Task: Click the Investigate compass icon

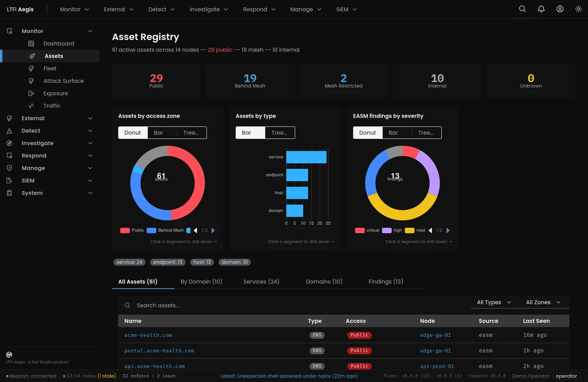Action: tap(9, 143)
